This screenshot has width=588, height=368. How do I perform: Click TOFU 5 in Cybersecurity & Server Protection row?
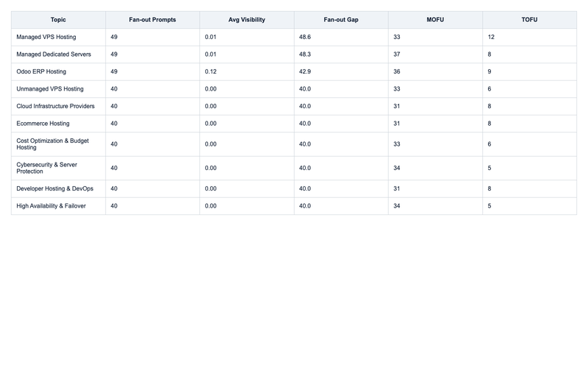pos(490,168)
